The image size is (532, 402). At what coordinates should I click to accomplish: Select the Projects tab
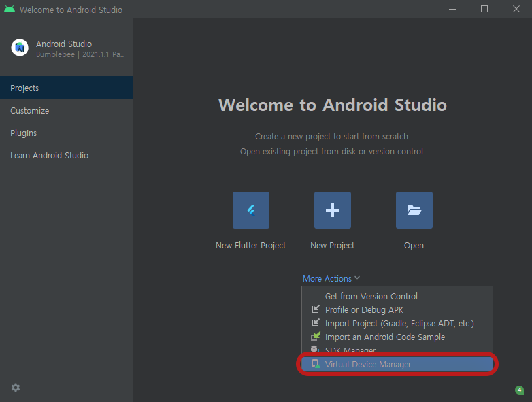click(x=66, y=88)
